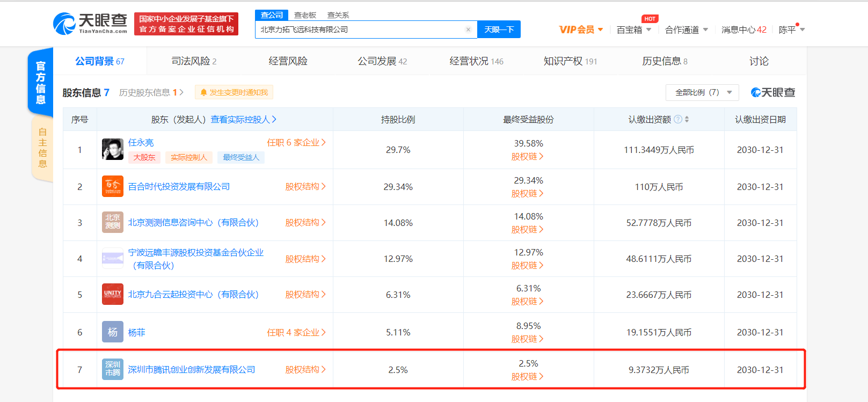The height and width of the screenshot is (402, 868).
Task: Open 百合时代投资发展有限公司 company link
Action: point(179,186)
